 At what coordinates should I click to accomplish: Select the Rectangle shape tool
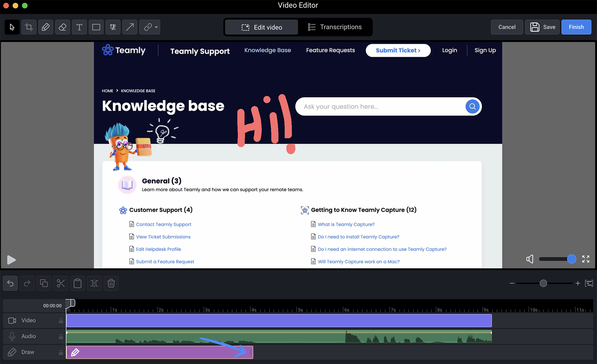click(x=96, y=27)
